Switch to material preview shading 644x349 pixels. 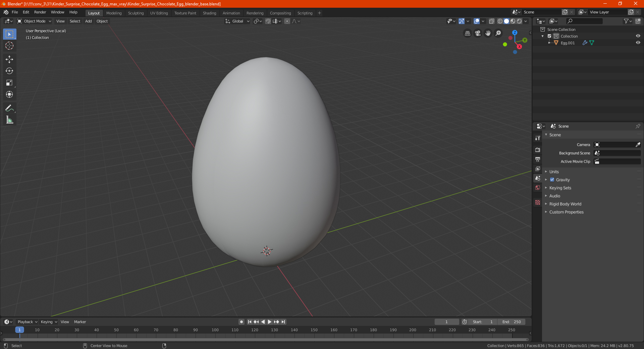[513, 21]
